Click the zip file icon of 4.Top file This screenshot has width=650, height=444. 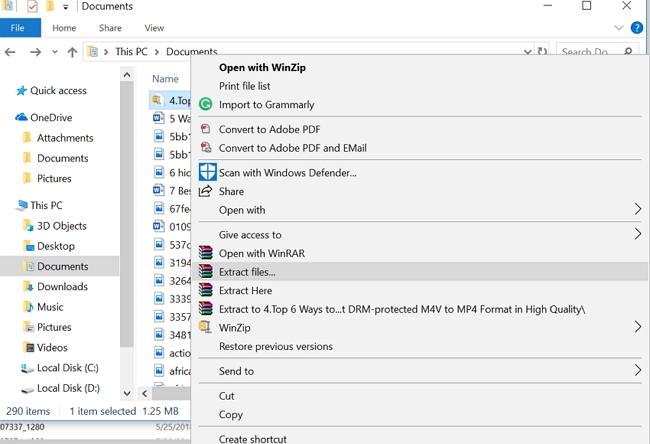tap(157, 99)
